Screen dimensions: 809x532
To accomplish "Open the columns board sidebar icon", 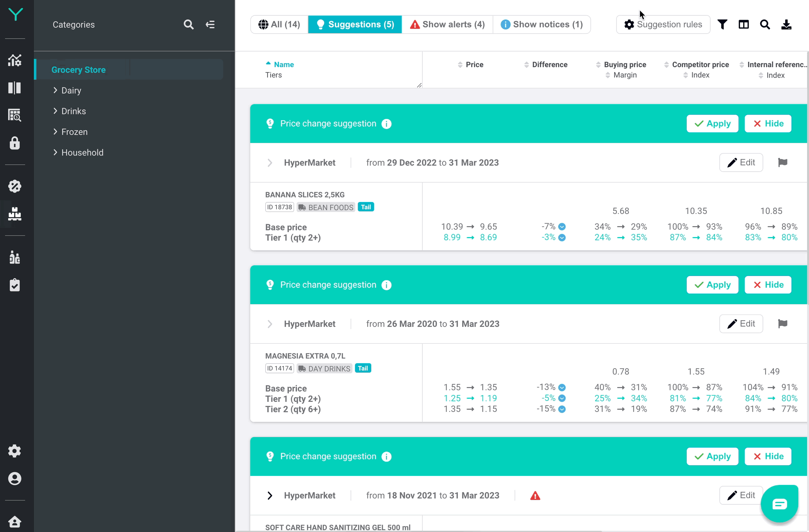I will (15, 88).
